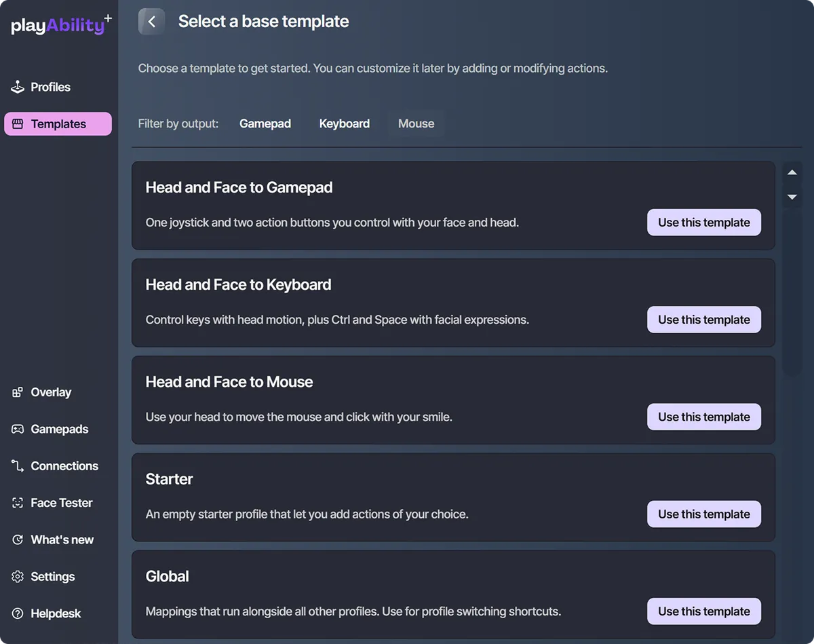
Task: Open the Overlay icon
Action: pos(16,392)
